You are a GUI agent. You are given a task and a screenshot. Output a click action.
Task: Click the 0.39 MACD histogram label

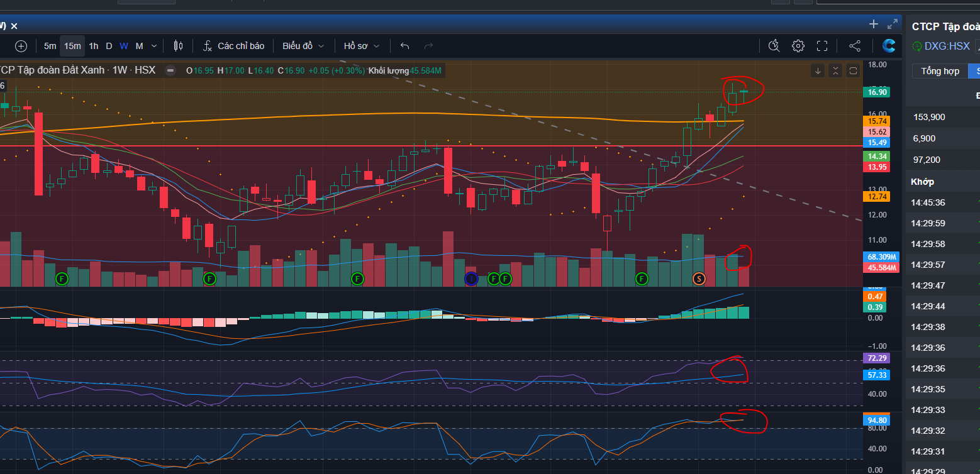click(876, 307)
